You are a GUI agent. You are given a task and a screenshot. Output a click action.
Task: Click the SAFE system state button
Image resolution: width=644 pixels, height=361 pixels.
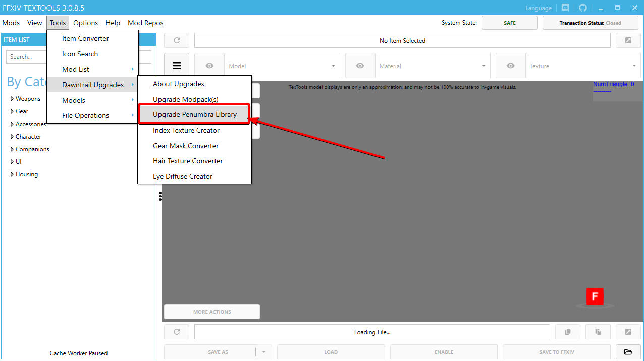click(510, 23)
